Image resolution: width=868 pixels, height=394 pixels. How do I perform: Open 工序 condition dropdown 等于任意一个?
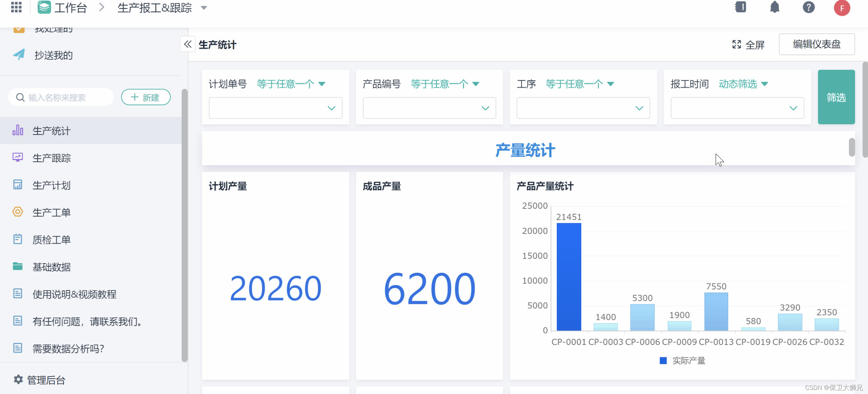580,84
